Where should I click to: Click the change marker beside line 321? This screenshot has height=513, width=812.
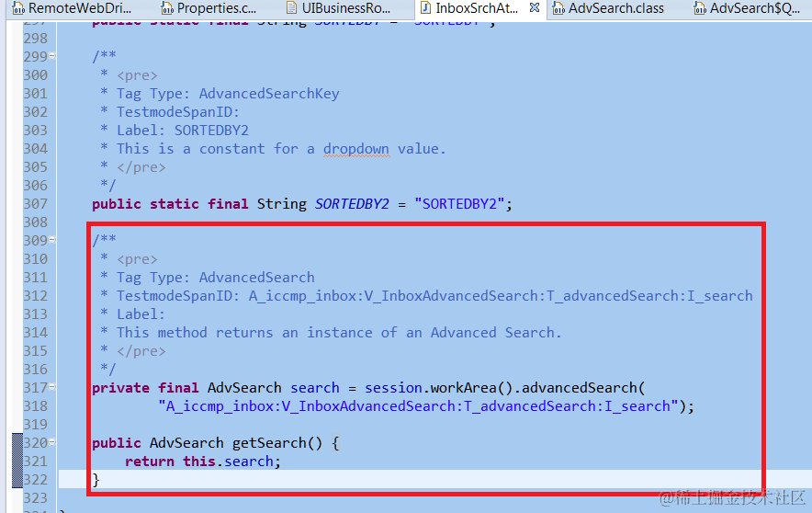tap(17, 461)
